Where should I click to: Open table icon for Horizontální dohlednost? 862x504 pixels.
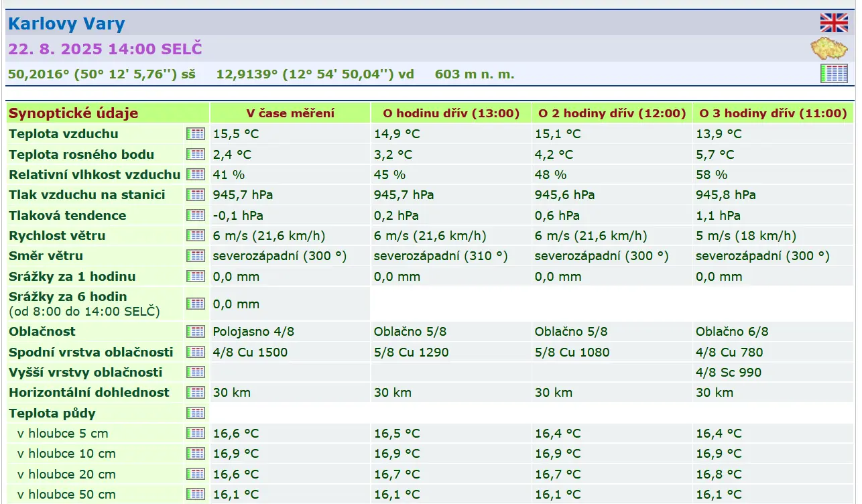click(x=195, y=392)
